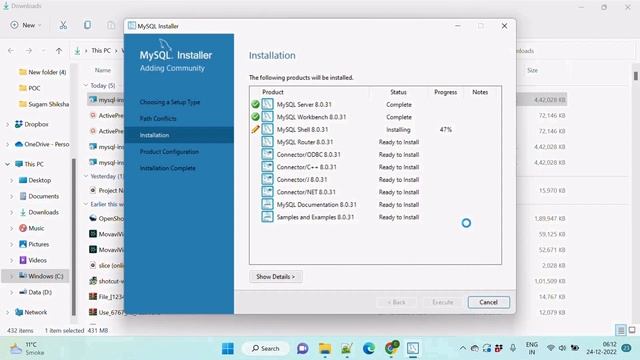This screenshot has width=640, height=360.
Task: Click the Cut icon in Explorer toolbar
Action: point(63,25)
